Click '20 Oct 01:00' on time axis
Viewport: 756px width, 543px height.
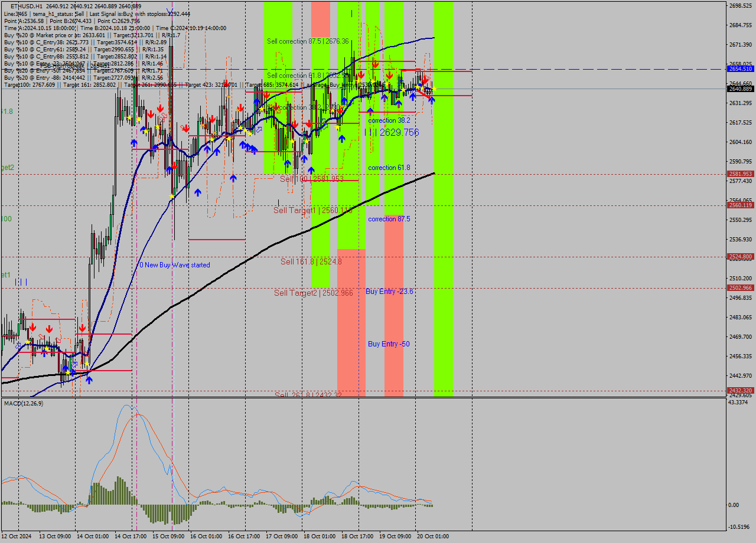point(434,537)
